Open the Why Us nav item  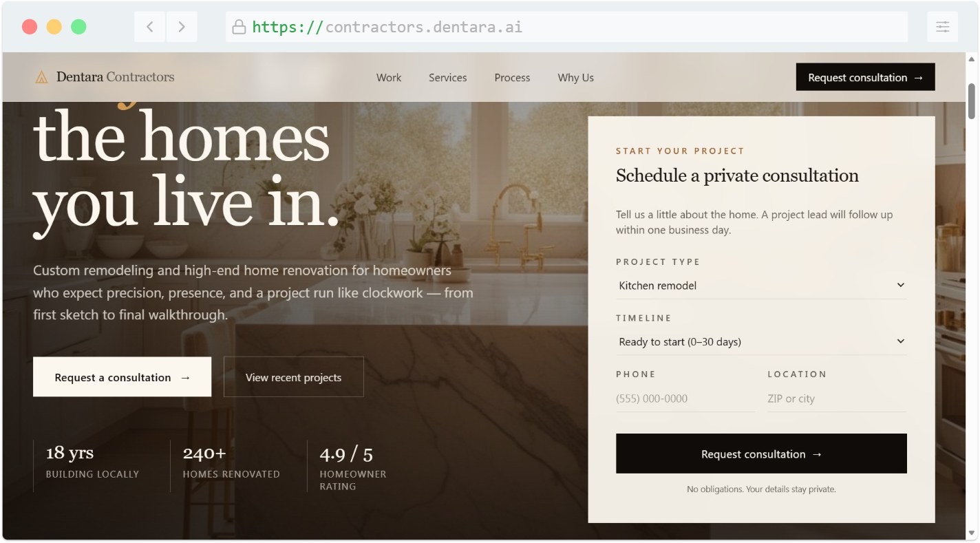575,78
